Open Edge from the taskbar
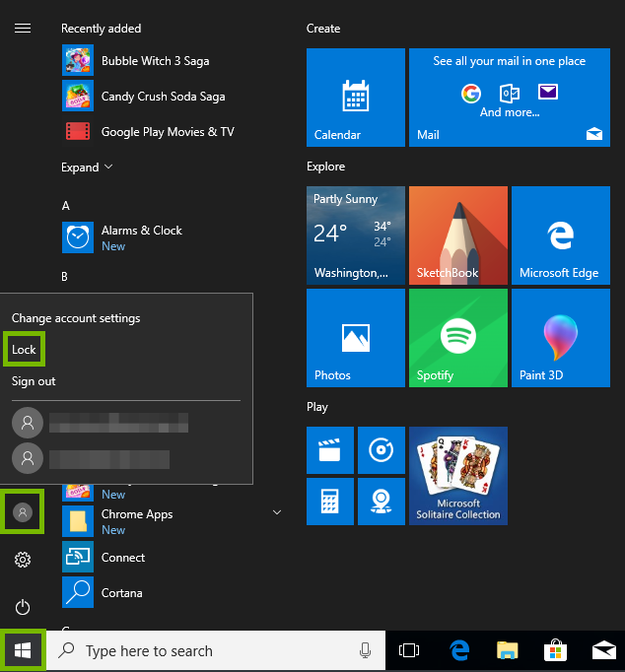The height and width of the screenshot is (672, 625). 459,650
